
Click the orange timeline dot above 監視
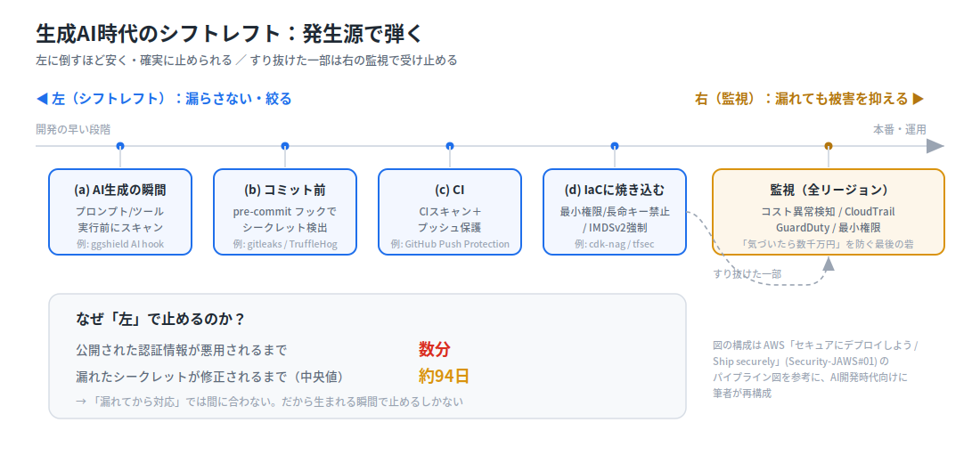point(829,146)
